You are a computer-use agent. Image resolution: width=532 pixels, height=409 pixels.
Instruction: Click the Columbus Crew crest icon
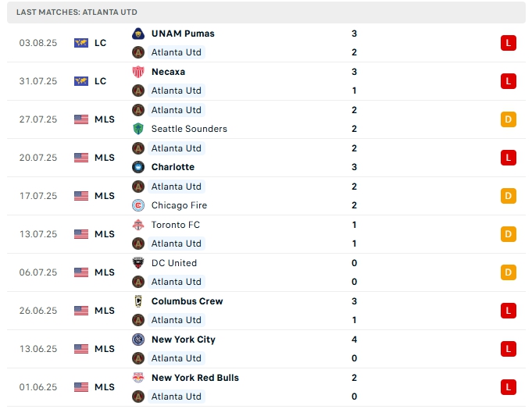138,301
